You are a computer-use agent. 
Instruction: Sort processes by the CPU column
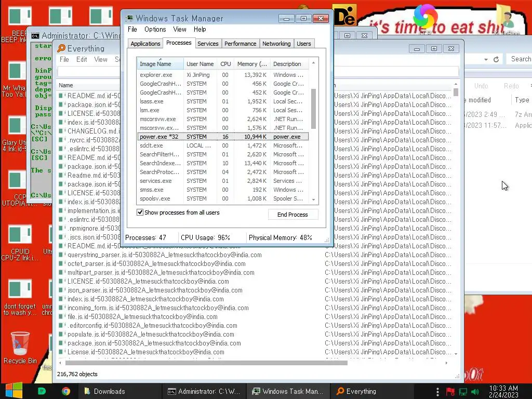[225, 64]
